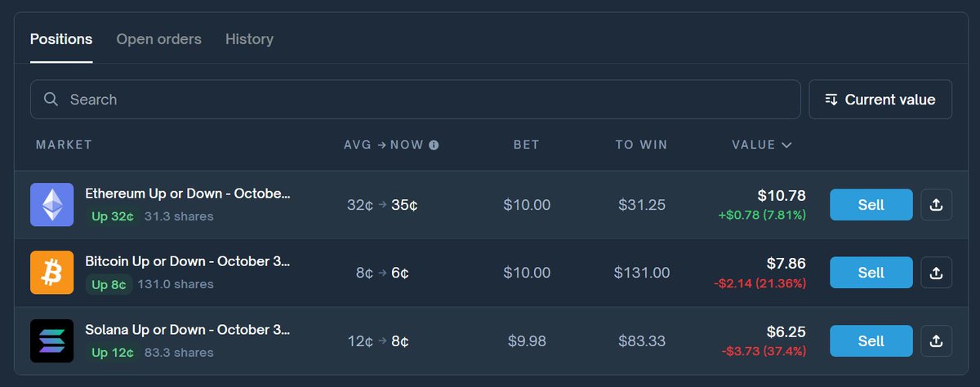This screenshot has width=980, height=387.
Task: Click the search magnifier icon
Action: (51, 100)
